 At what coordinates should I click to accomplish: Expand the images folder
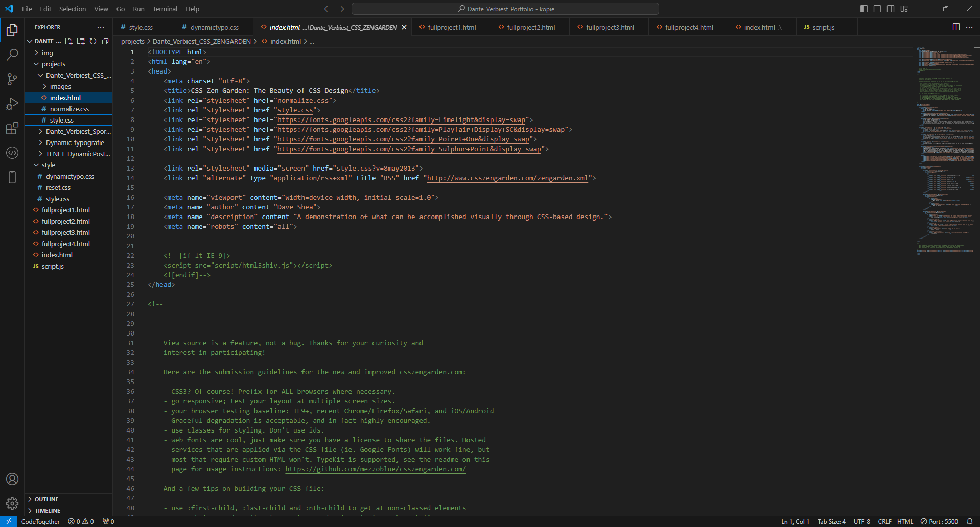[x=68, y=86]
